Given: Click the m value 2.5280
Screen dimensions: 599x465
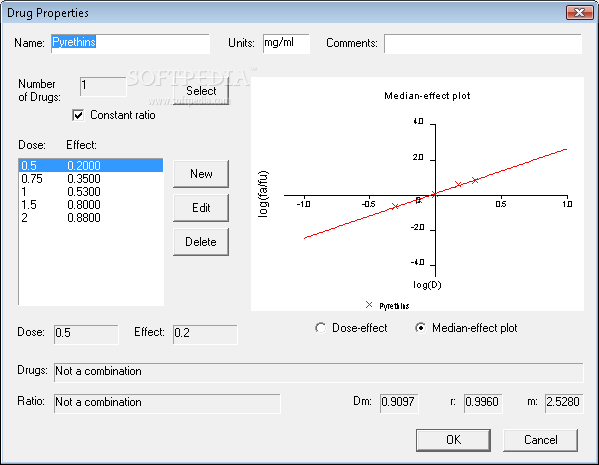Looking at the screenshot, I should click(564, 403).
